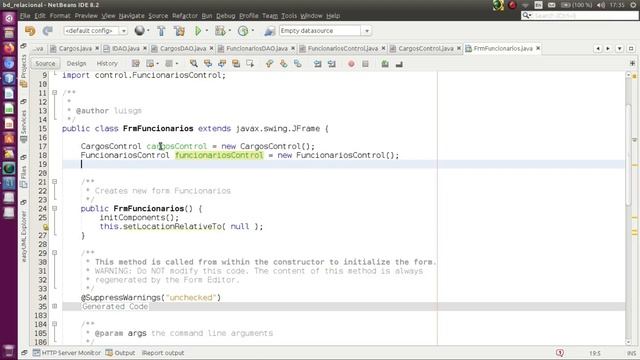
Task: Switch to History view
Action: tap(107, 64)
